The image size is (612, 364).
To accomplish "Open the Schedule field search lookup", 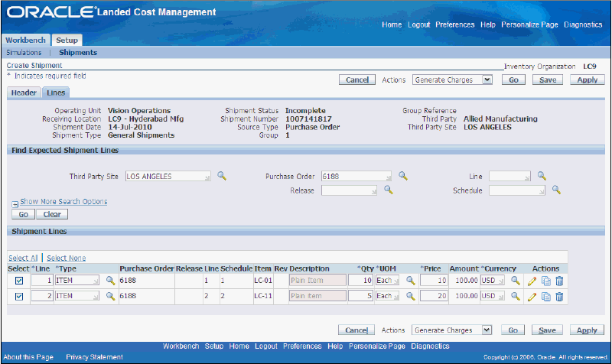I will 556,190.
